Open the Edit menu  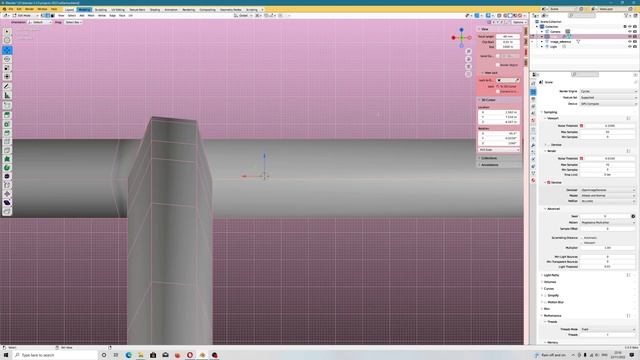coord(19,9)
